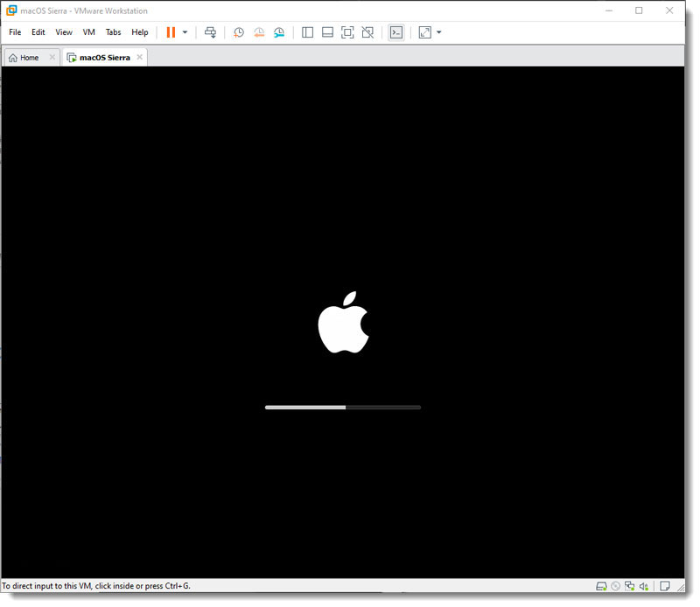The image size is (700, 607).
Task: Open the snapshot manager
Action: point(279,32)
